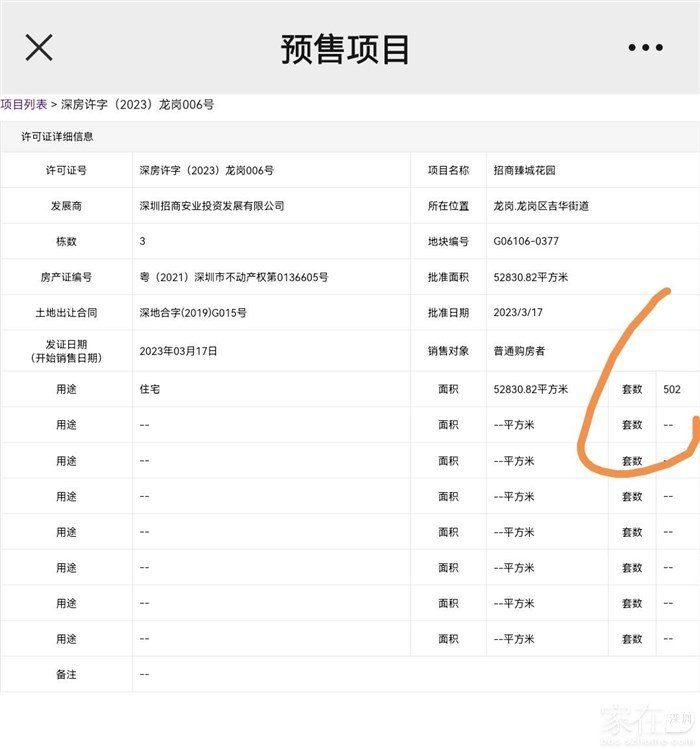Tap the 住宅 usage value
Image resolution: width=700 pixels, height=749 pixels.
click(x=149, y=389)
